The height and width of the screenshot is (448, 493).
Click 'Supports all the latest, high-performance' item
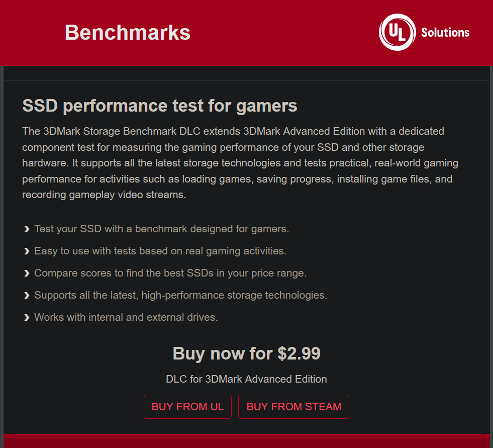coord(181,295)
